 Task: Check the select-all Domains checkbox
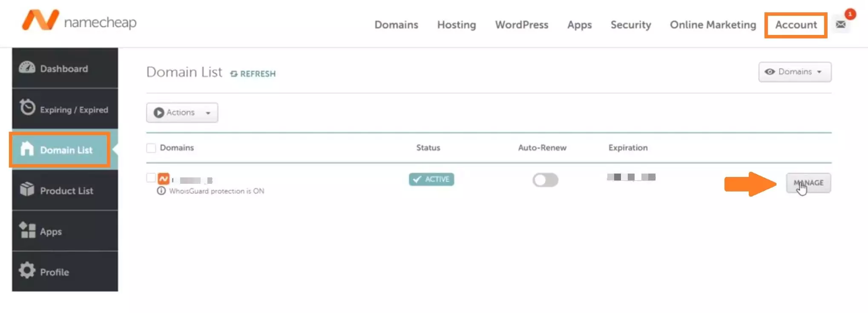(151, 148)
